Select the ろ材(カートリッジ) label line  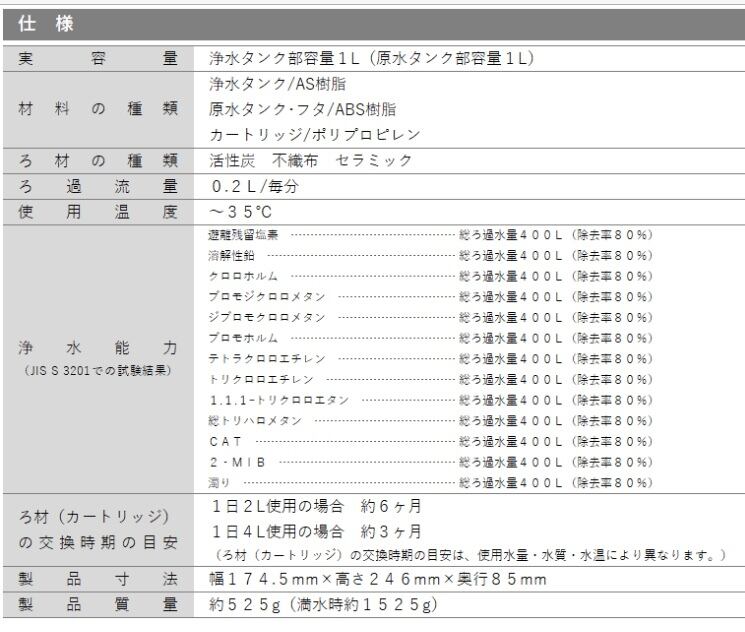(94, 517)
